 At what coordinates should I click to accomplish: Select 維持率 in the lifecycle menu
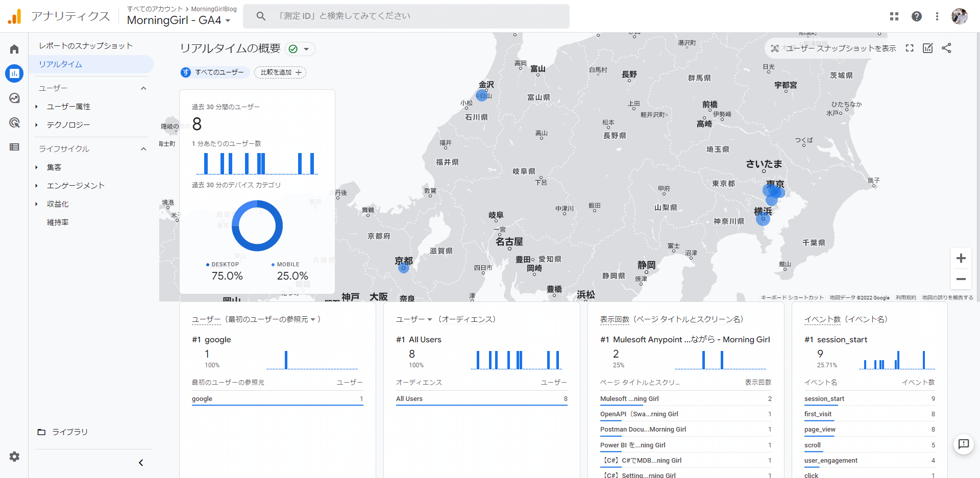58,222
